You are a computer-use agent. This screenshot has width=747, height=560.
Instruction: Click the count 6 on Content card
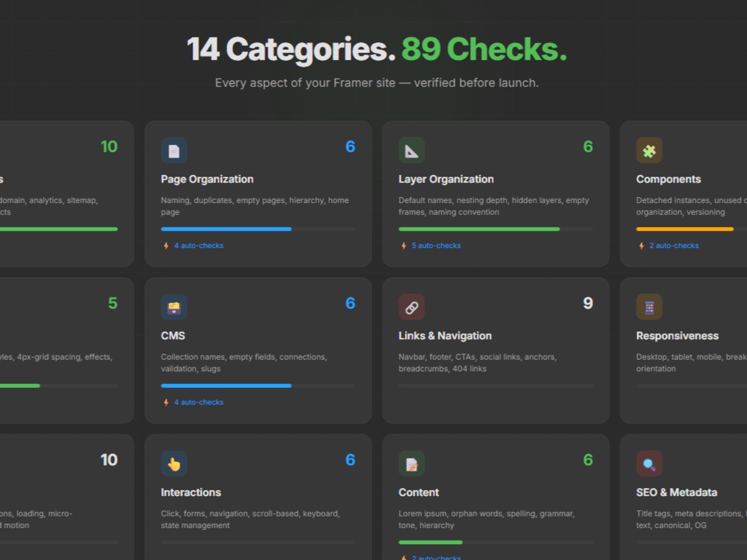[588, 460]
